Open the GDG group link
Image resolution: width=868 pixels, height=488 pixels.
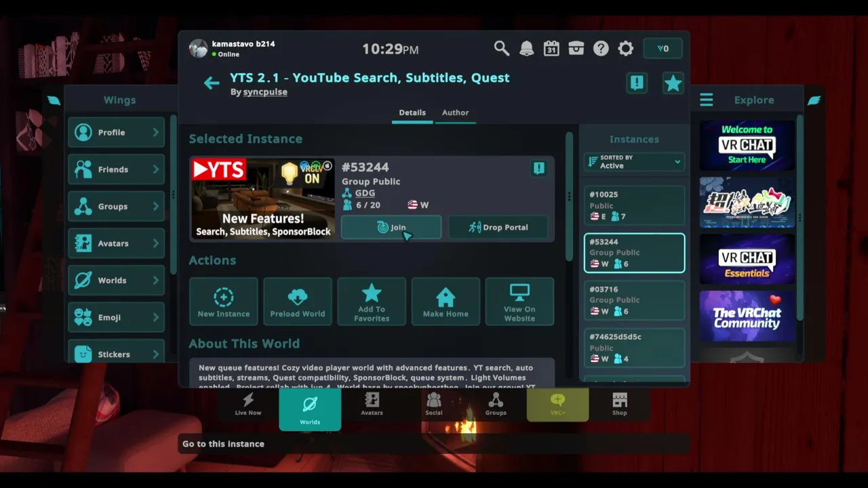[365, 193]
